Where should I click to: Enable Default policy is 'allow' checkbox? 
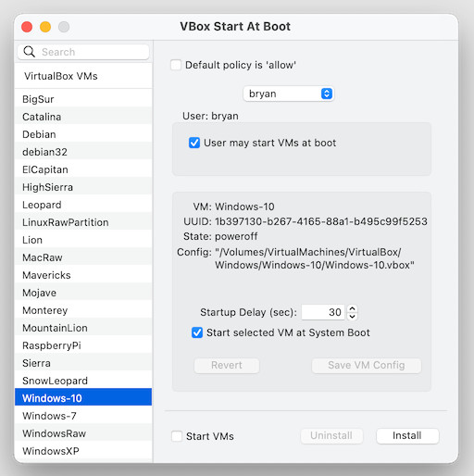[x=176, y=65]
